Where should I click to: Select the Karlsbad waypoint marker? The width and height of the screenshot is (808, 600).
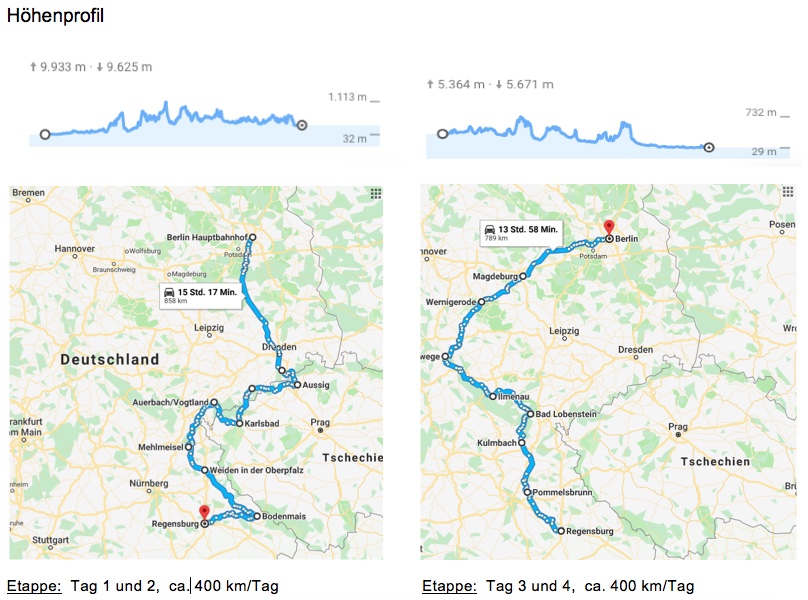[x=239, y=423]
